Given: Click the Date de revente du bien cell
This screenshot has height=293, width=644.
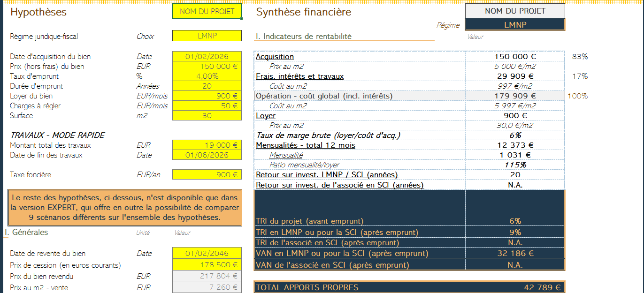Looking at the screenshot, I should 207,254.
